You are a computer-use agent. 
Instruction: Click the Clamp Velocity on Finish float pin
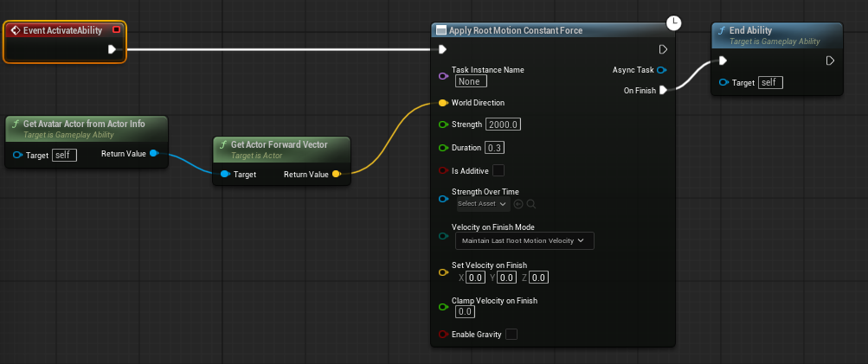click(x=443, y=306)
